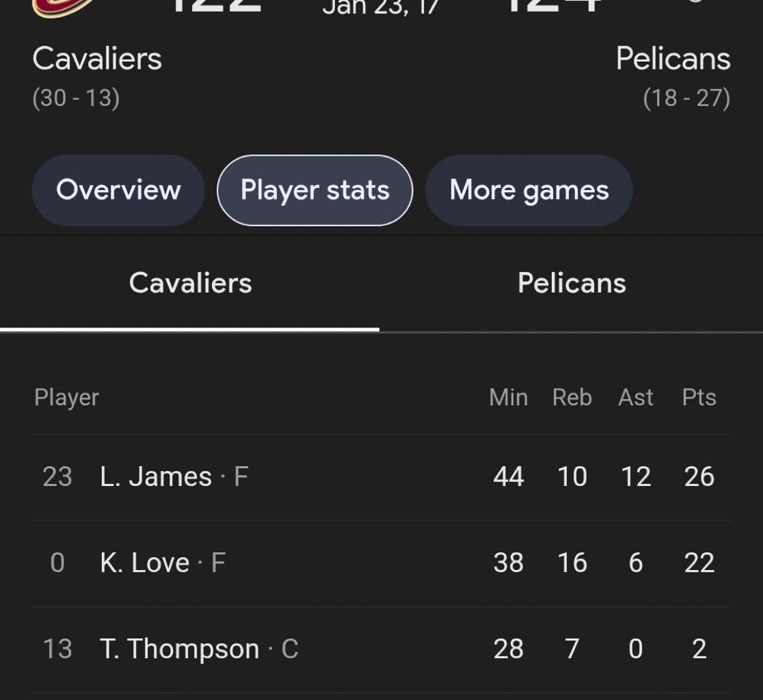Open T. Thompson player details
This screenshot has width=763, height=700.
click(180, 649)
